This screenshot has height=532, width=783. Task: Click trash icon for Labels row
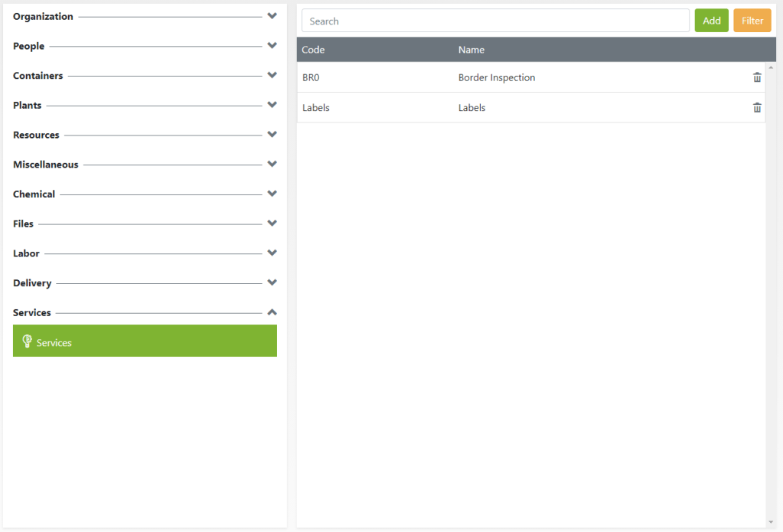tap(757, 108)
